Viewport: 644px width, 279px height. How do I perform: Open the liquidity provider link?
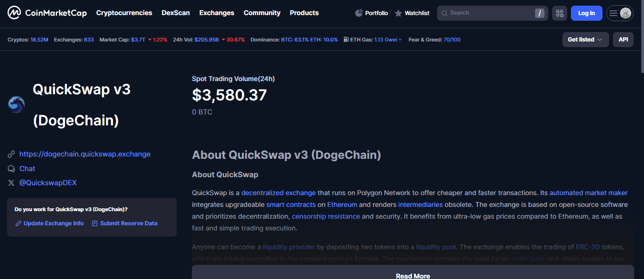pos(289,247)
